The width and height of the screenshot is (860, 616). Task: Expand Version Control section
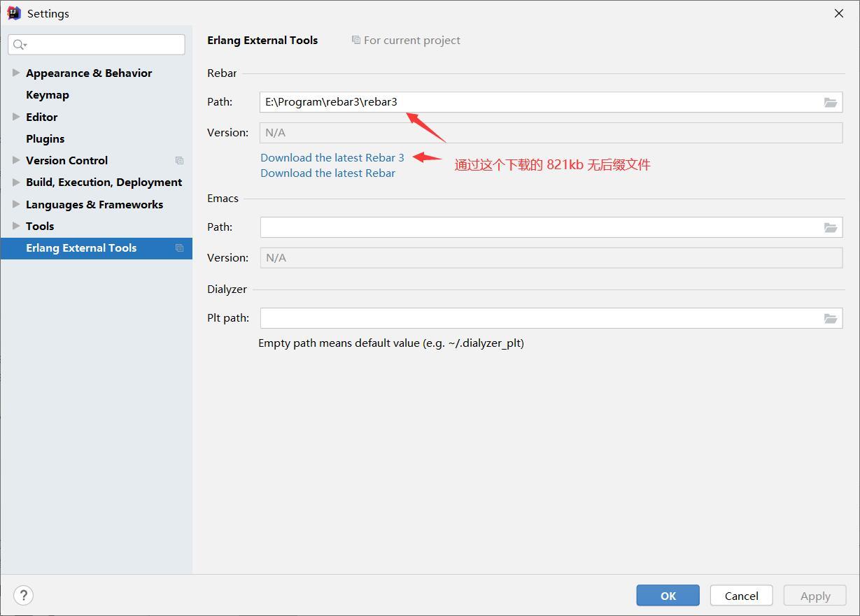(16, 160)
